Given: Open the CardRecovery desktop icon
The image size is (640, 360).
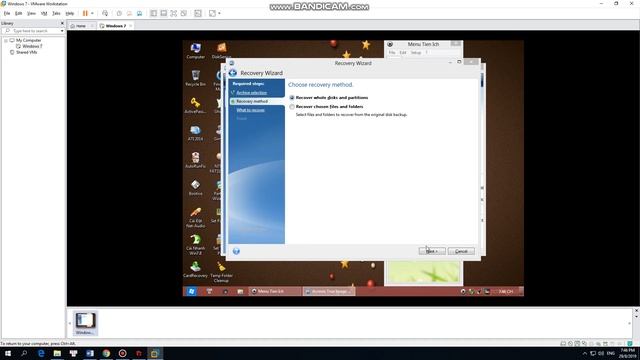Looking at the screenshot, I should (x=196, y=269).
